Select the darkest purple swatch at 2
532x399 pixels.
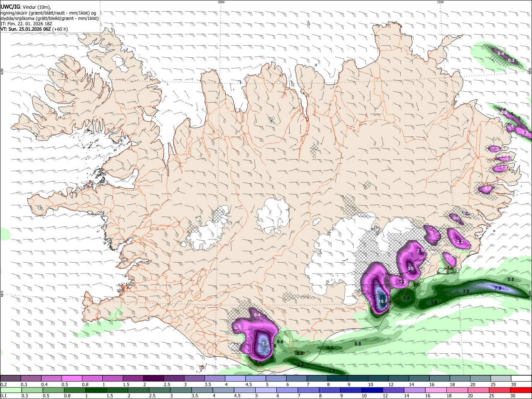pos(153,378)
